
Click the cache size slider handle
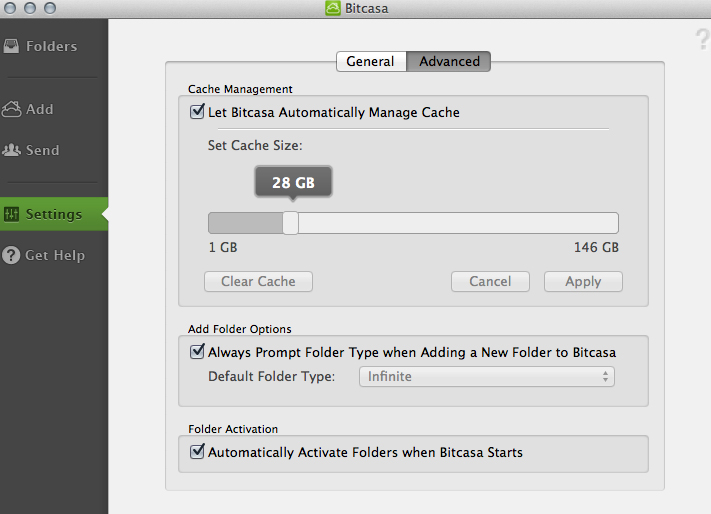click(290, 223)
